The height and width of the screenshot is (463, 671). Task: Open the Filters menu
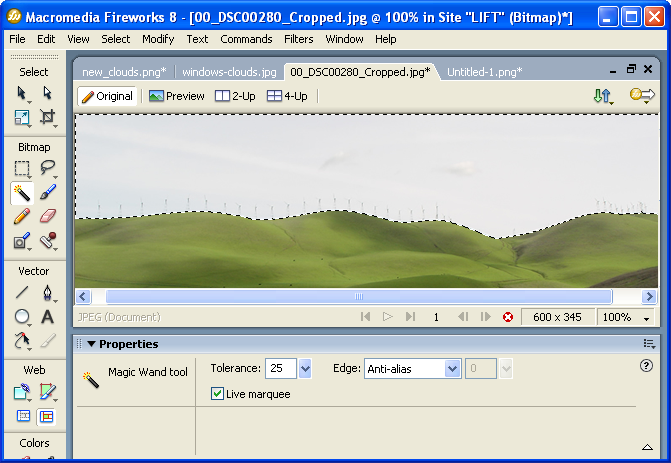tap(298, 39)
